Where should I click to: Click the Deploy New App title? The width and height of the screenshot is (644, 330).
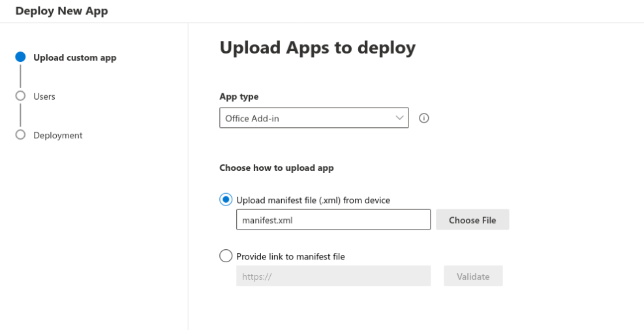coord(61,11)
